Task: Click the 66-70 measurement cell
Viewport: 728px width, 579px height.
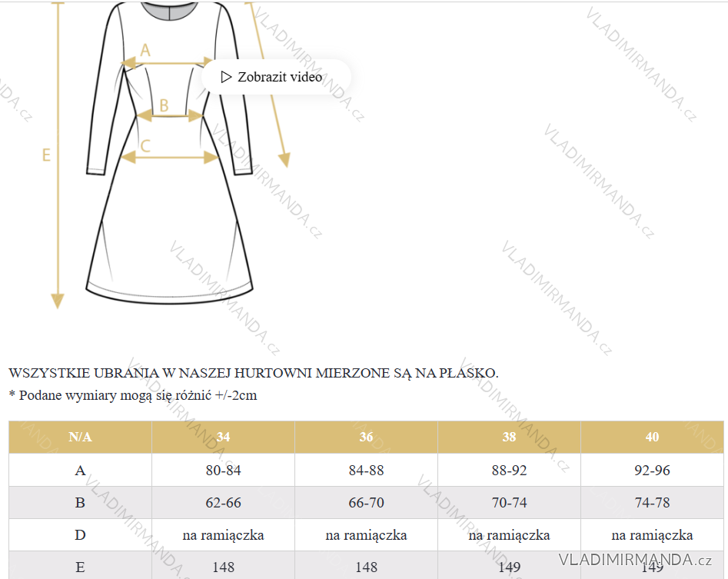Action: tap(366, 502)
